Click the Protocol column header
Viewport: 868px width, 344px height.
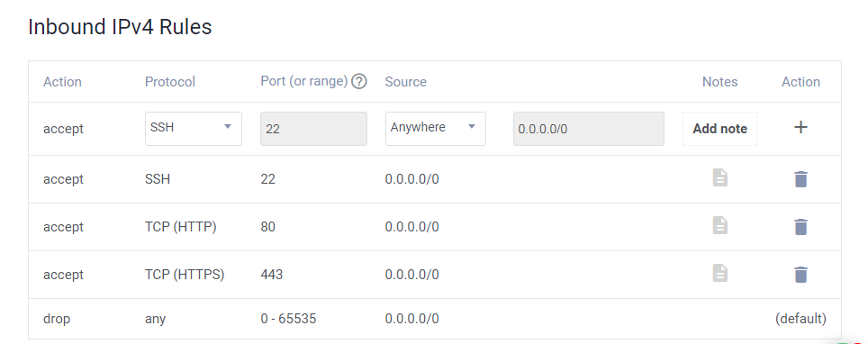tap(170, 82)
